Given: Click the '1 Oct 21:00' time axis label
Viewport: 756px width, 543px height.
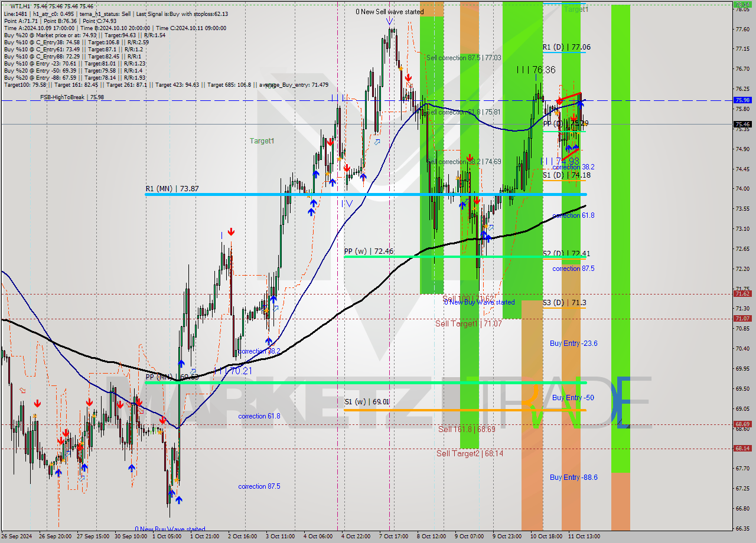Looking at the screenshot, I should click(x=205, y=537).
